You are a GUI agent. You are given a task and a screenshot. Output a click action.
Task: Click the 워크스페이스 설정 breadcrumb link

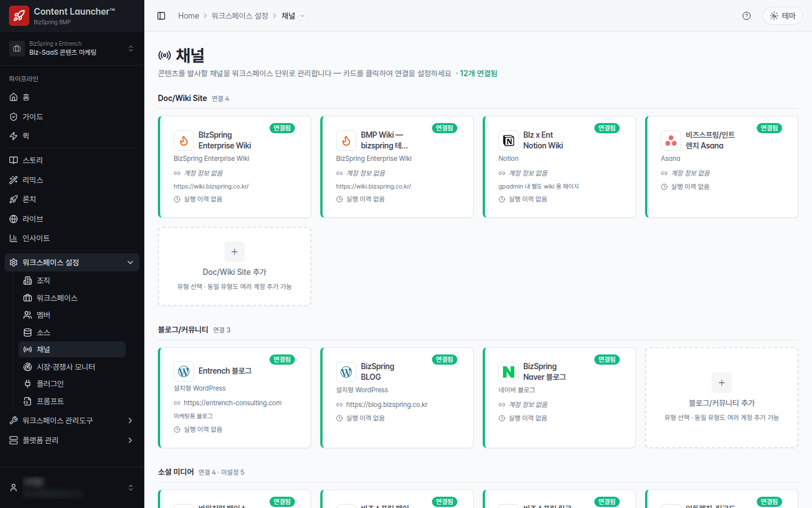(240, 16)
